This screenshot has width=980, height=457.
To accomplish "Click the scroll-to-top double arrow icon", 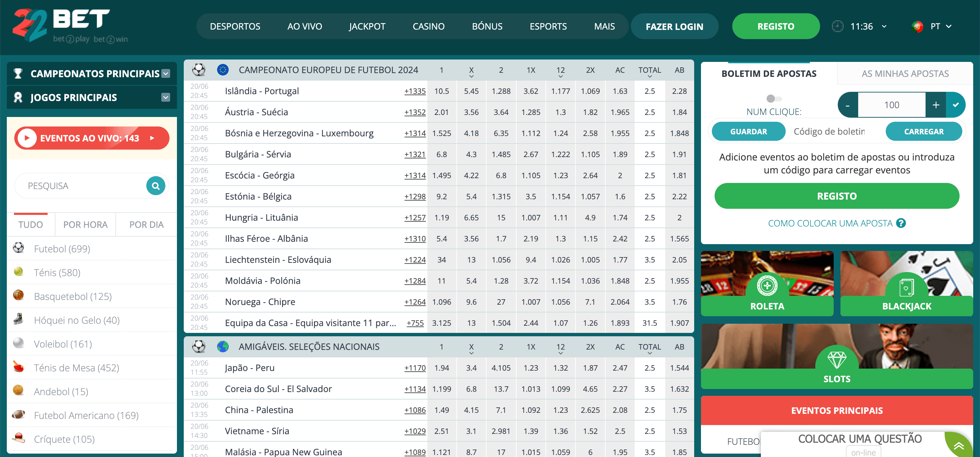I will [x=959, y=445].
